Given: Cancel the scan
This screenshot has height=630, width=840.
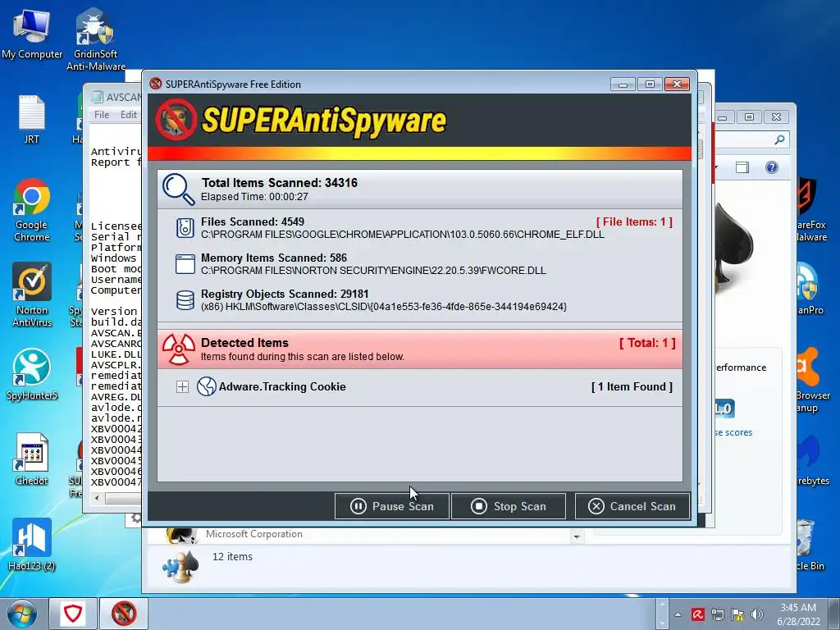Looking at the screenshot, I should [632, 506].
